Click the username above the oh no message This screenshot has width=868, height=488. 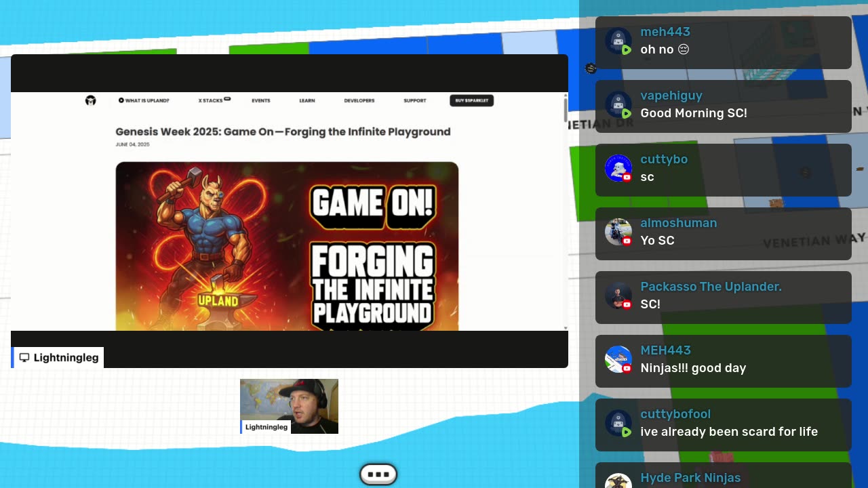pos(665,32)
